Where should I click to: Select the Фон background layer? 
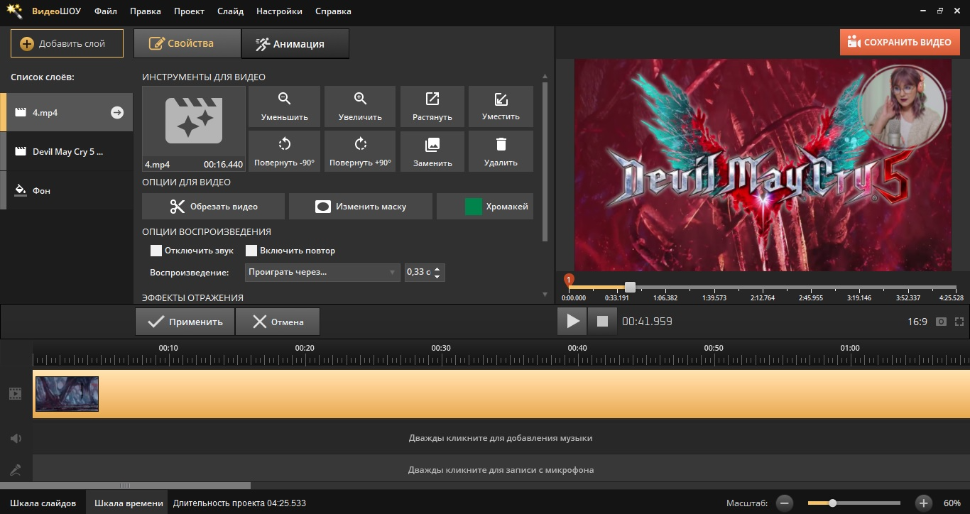point(67,191)
